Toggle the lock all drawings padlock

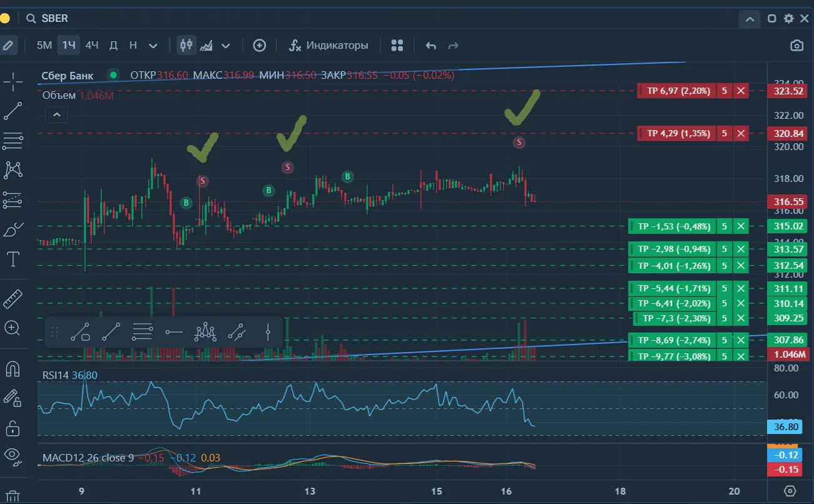13,428
